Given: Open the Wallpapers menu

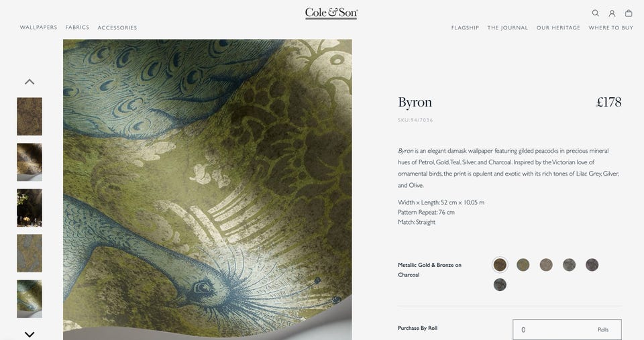Looking at the screenshot, I should [39, 27].
